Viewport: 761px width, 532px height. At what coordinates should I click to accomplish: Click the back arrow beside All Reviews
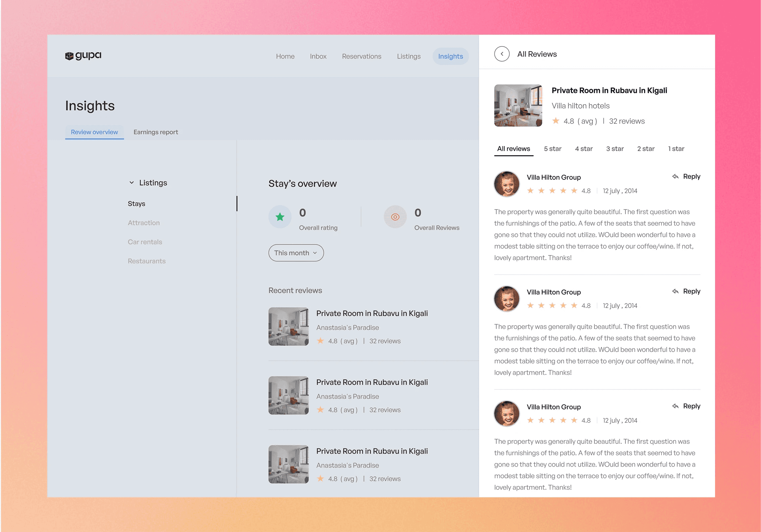502,54
